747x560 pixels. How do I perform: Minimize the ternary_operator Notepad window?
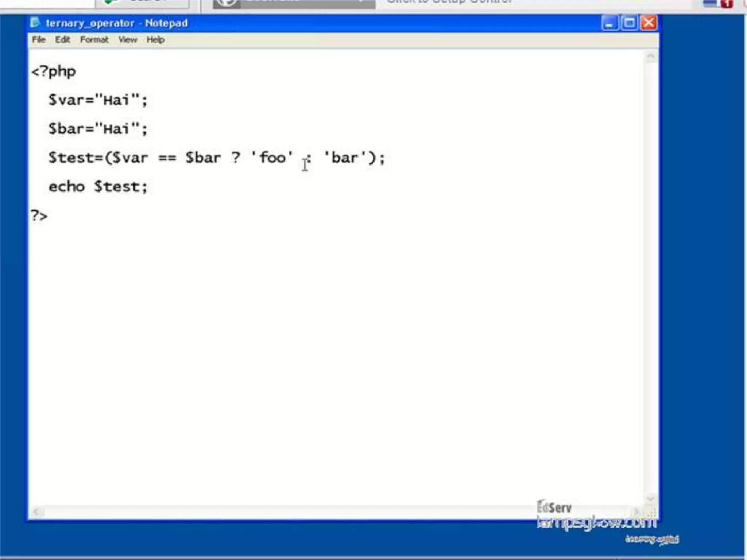tap(609, 23)
